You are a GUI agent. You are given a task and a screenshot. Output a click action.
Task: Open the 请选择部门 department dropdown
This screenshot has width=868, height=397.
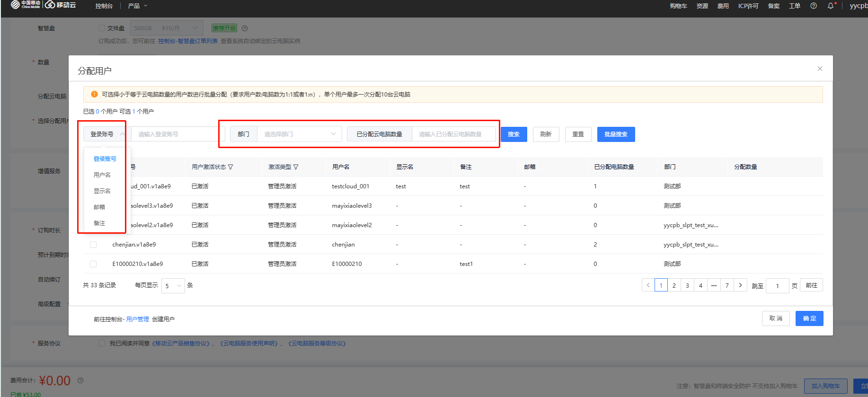tap(299, 134)
